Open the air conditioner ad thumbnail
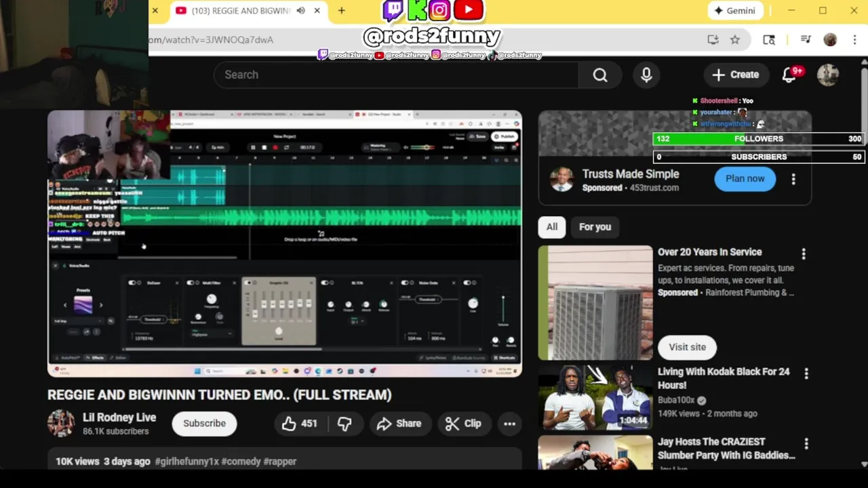 coord(595,302)
